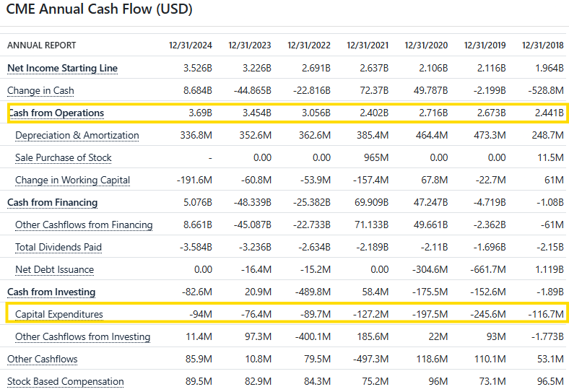Select the 12/31/2024 column header
Viewport: 569px width, 392px height.
[191, 45]
